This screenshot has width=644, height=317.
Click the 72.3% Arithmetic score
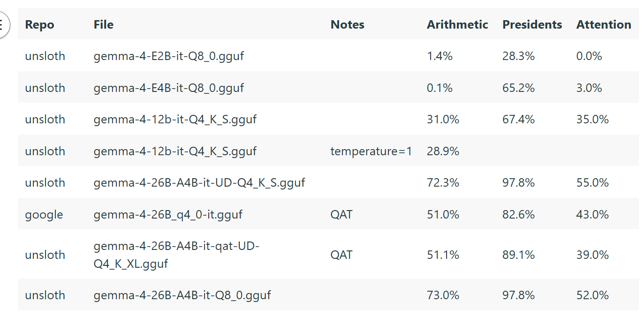443,183
